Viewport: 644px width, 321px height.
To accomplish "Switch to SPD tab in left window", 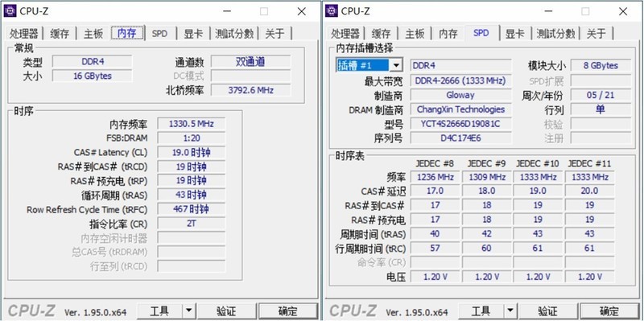I will click(x=159, y=34).
